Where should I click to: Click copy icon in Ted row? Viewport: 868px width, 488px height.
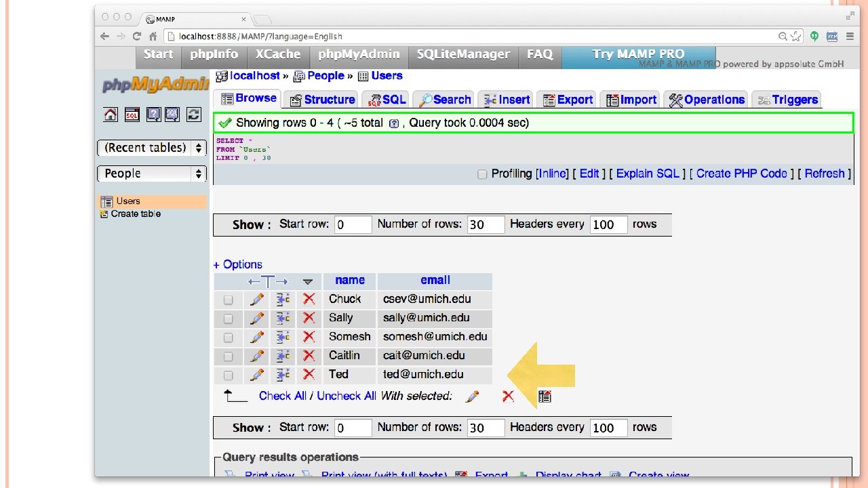click(283, 375)
